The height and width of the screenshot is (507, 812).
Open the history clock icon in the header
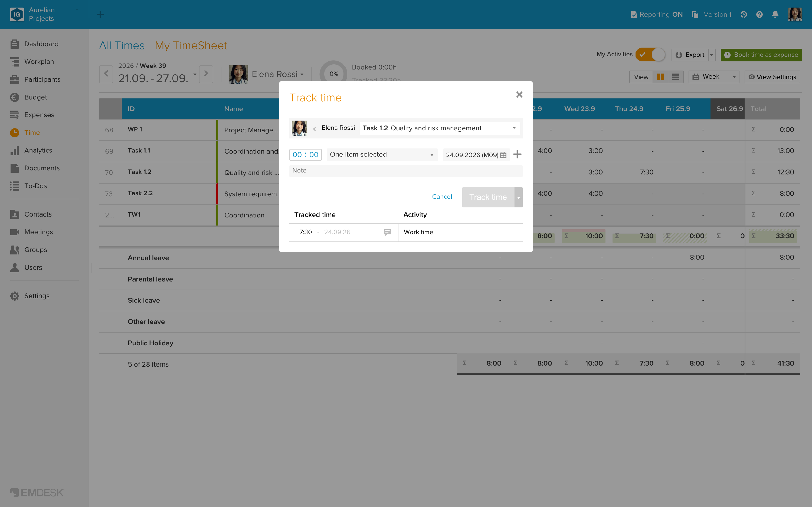pos(744,14)
